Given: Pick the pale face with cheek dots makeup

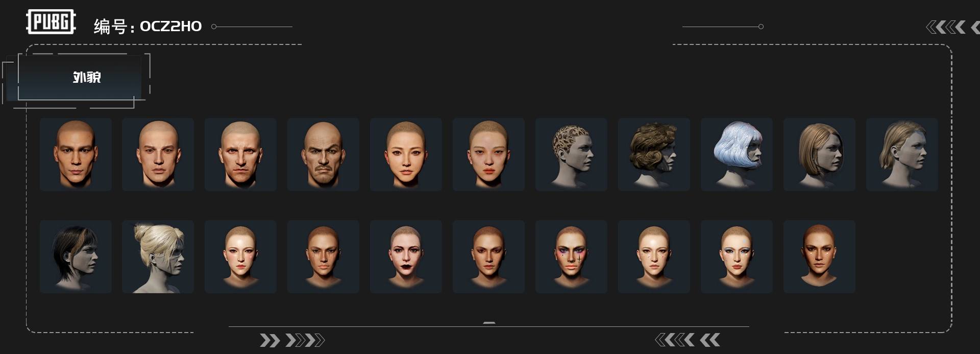Looking at the screenshot, I should [654, 256].
